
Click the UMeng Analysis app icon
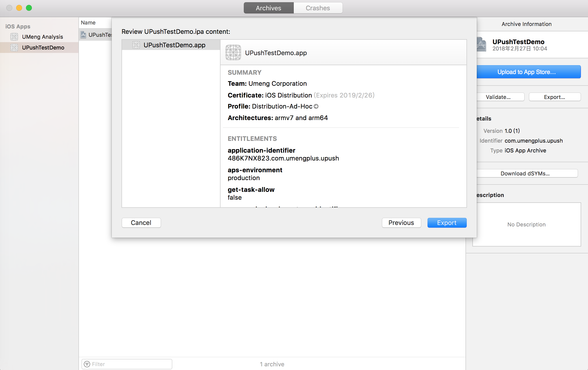[14, 37]
